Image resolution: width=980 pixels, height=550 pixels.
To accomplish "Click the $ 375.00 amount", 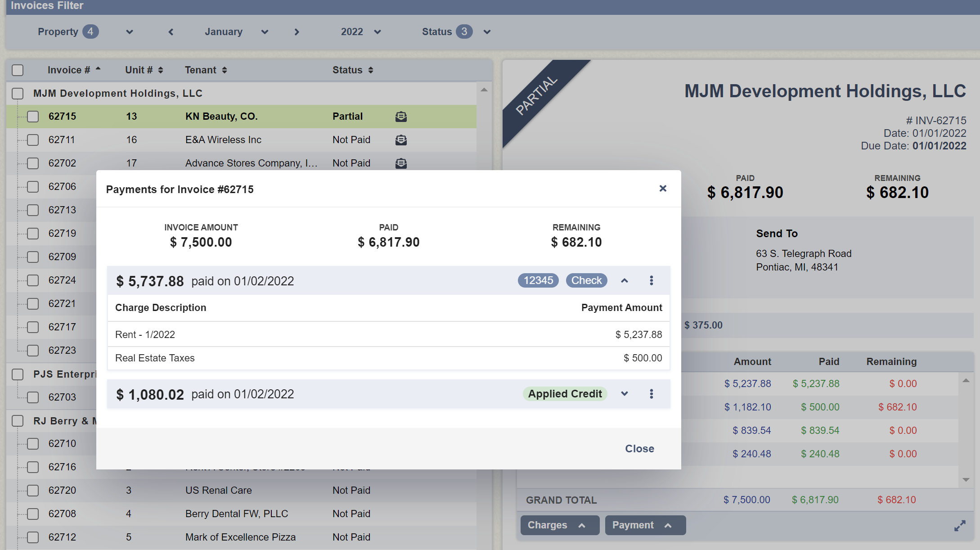I will tap(703, 325).
